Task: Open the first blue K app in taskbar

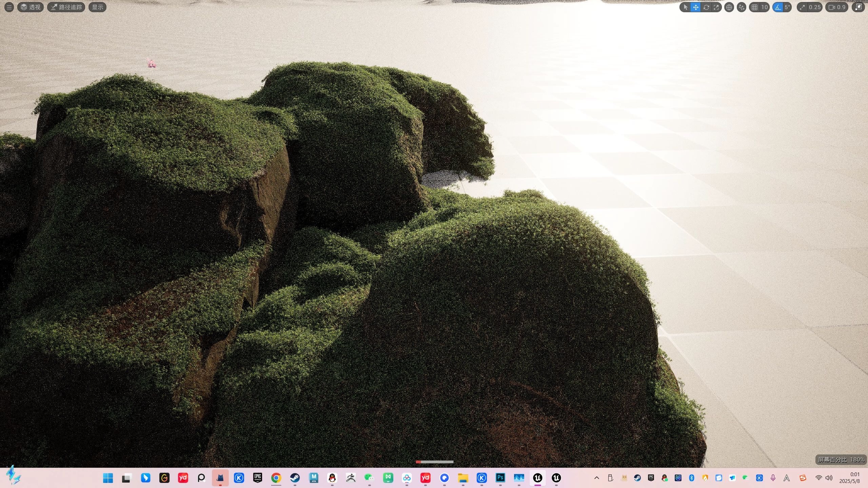Action: pyautogui.click(x=239, y=478)
